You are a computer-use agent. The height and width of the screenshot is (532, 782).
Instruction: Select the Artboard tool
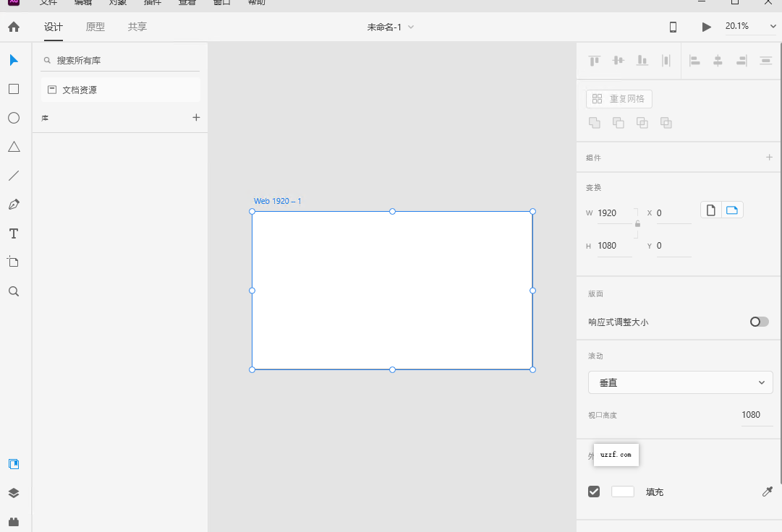point(13,262)
